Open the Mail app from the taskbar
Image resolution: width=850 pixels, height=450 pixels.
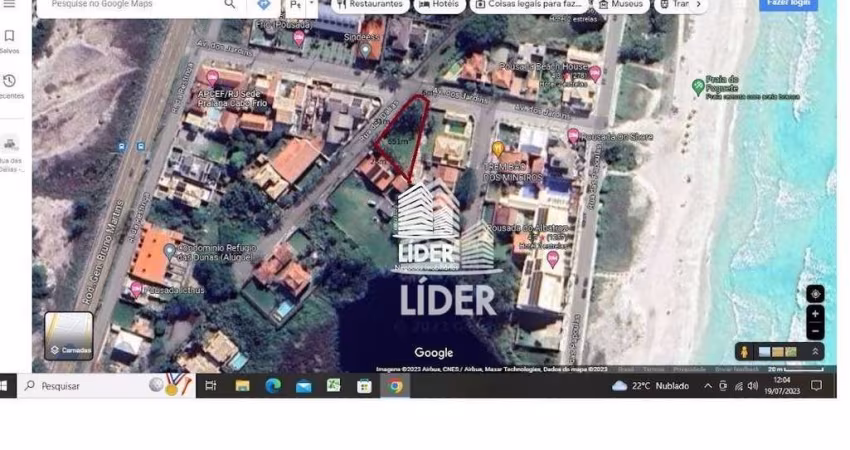point(304,385)
